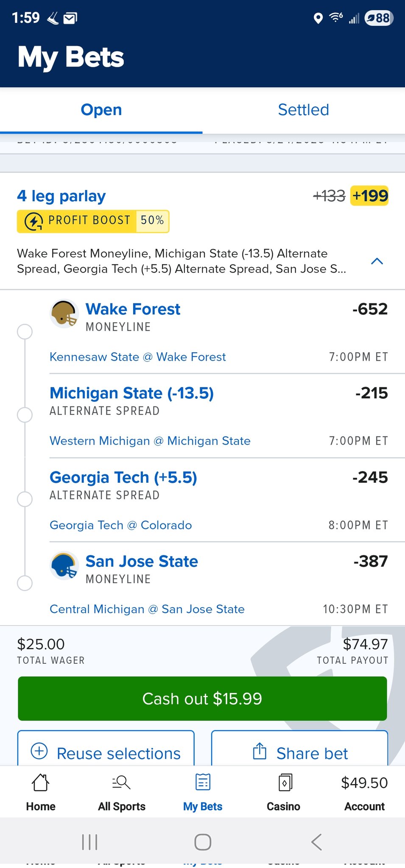Tap the Profit Boost lightning icon
The width and height of the screenshot is (405, 868).
(34, 221)
